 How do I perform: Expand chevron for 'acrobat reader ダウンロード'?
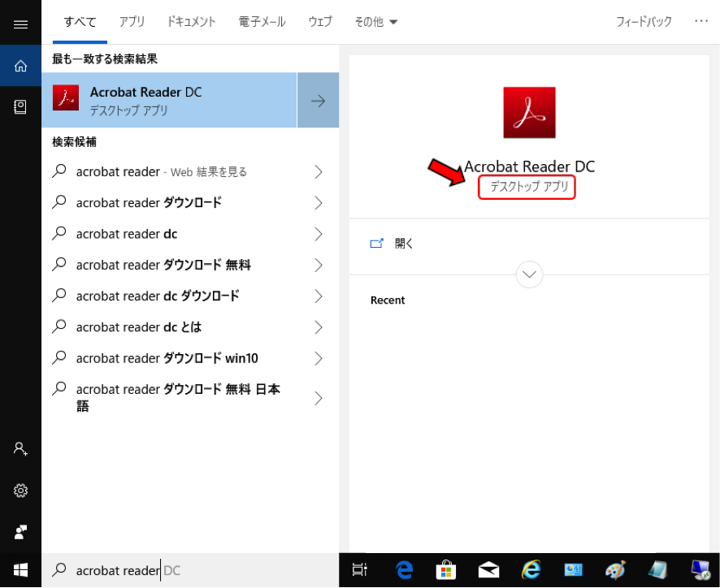tap(319, 203)
